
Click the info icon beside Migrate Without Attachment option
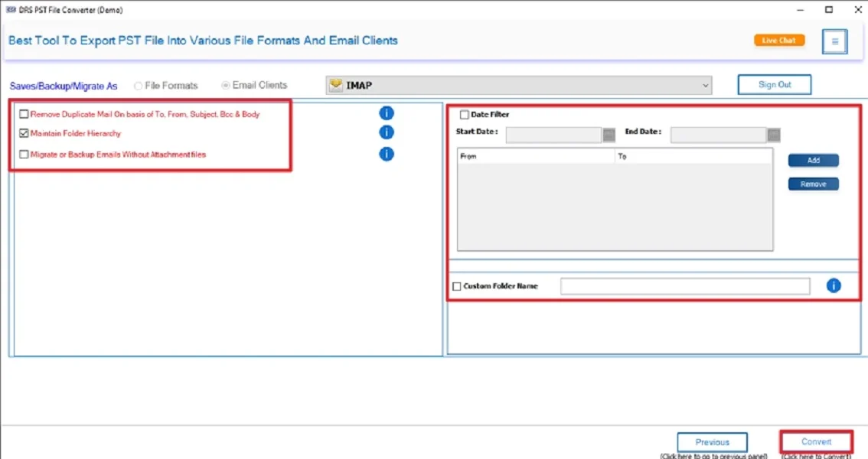387,154
